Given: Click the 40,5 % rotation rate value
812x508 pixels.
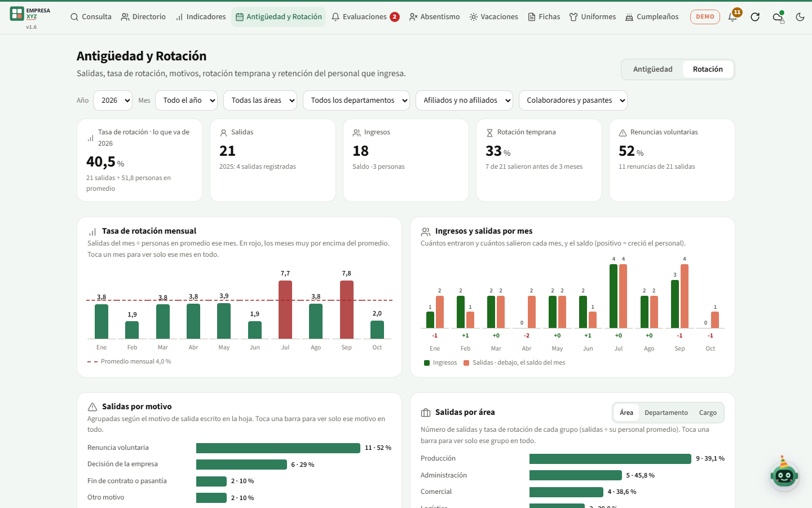Looking at the screenshot, I should [105, 162].
